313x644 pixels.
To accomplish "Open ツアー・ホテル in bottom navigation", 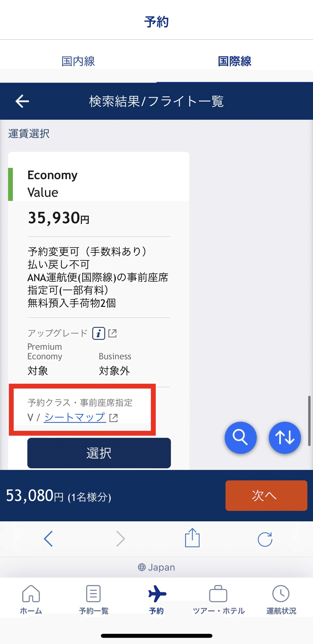I will point(218,599).
